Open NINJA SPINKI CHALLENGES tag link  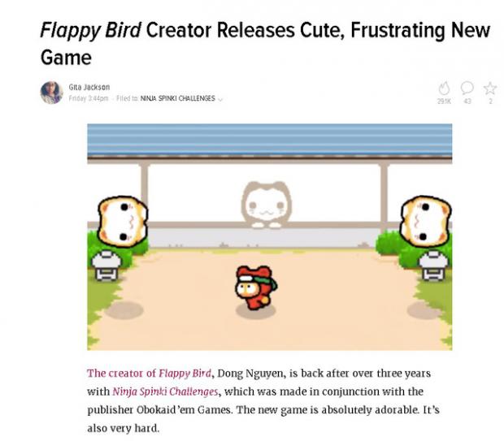(x=177, y=98)
